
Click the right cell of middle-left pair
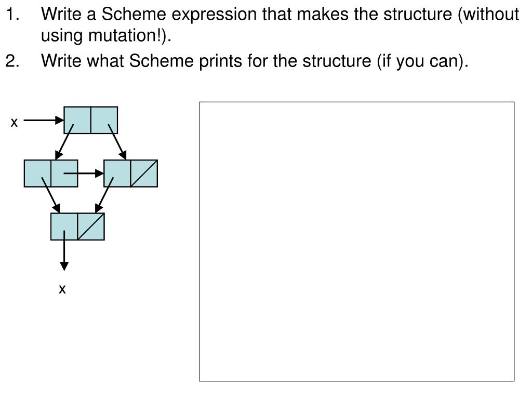pyautogui.click(x=64, y=174)
